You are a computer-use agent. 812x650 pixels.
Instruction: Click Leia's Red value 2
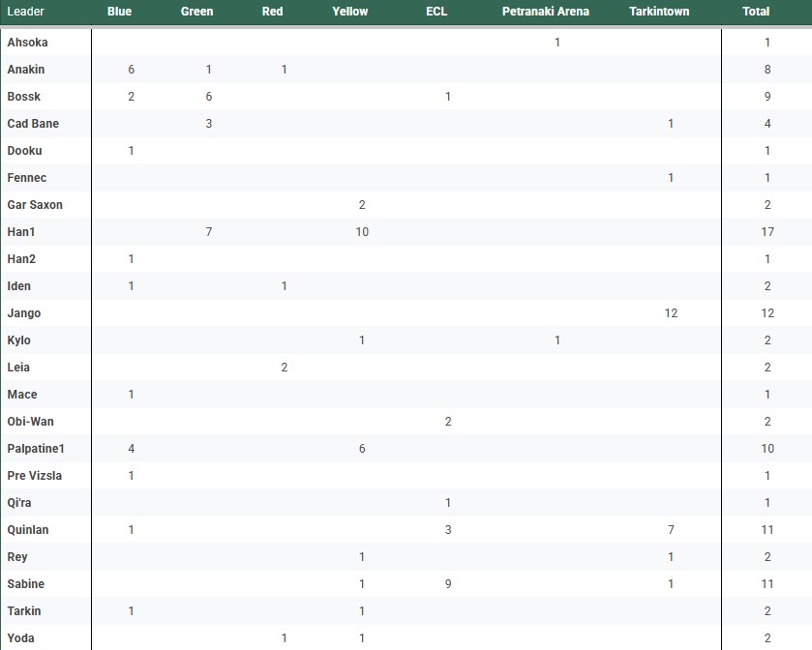(285, 368)
